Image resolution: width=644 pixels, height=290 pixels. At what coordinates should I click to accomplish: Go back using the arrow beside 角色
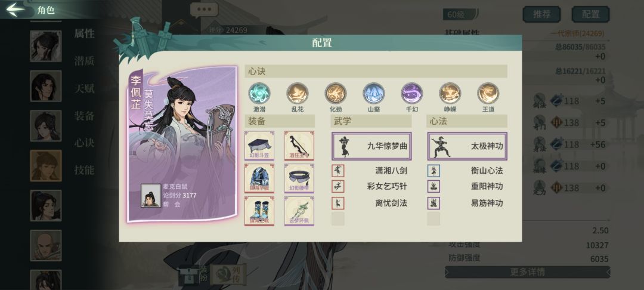pyautogui.click(x=16, y=10)
